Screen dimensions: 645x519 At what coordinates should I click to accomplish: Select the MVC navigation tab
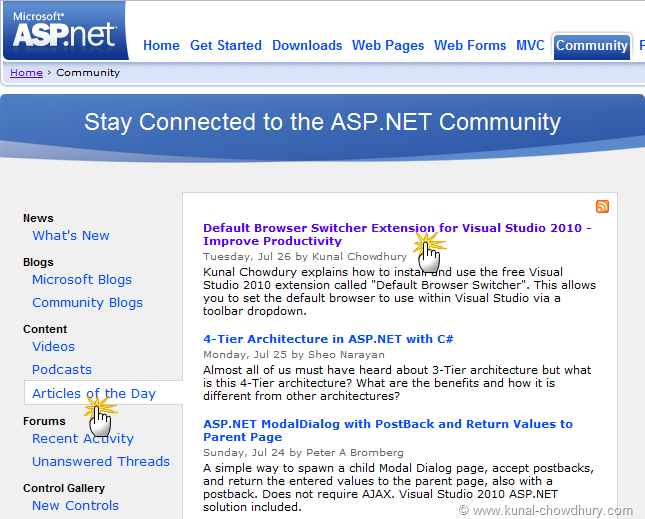[530, 45]
